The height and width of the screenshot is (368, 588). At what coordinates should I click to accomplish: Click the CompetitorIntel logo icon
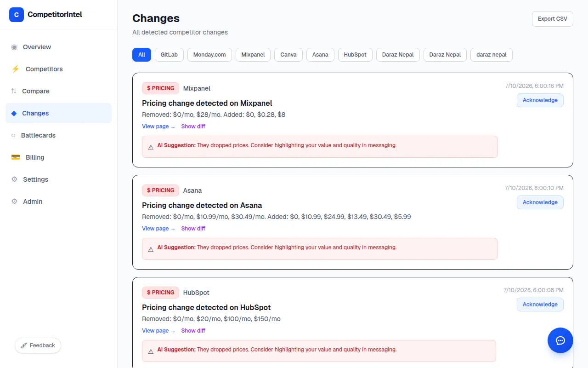(17, 15)
